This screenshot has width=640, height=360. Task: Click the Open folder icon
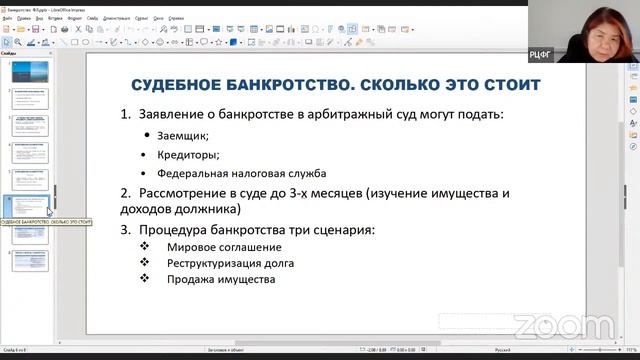pyautogui.click(x=20, y=29)
